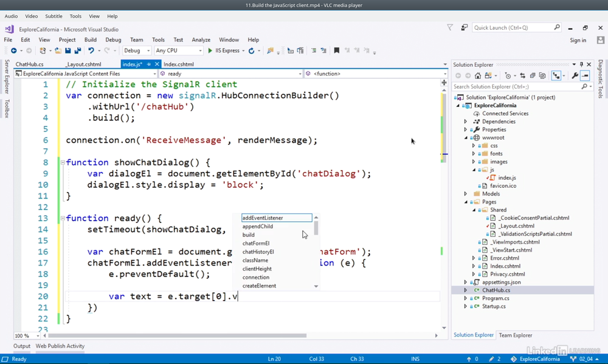Toggle pin on the index.js tab
The image size is (608, 364).
coord(149,64)
